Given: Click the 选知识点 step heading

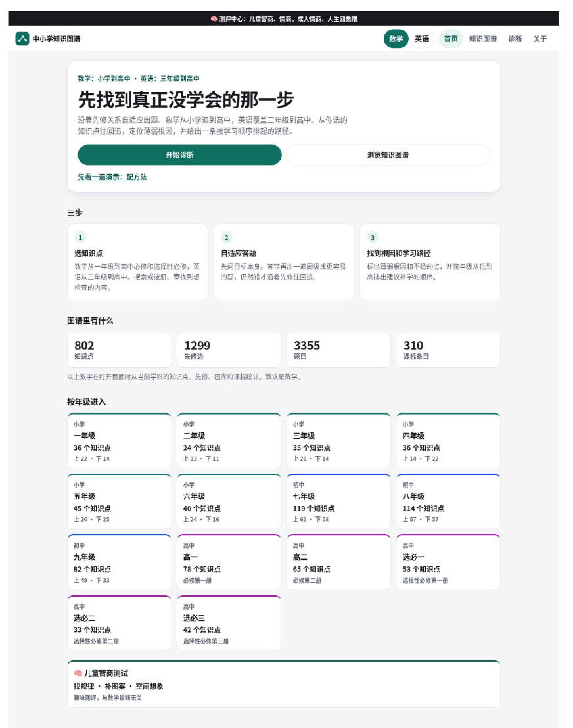Looking at the screenshot, I should click(x=89, y=253).
